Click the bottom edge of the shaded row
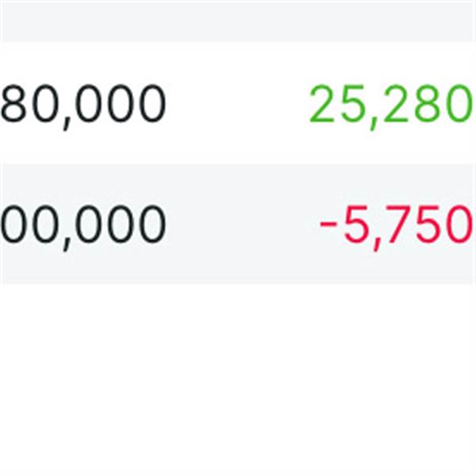This screenshot has width=476, height=476. (238, 283)
